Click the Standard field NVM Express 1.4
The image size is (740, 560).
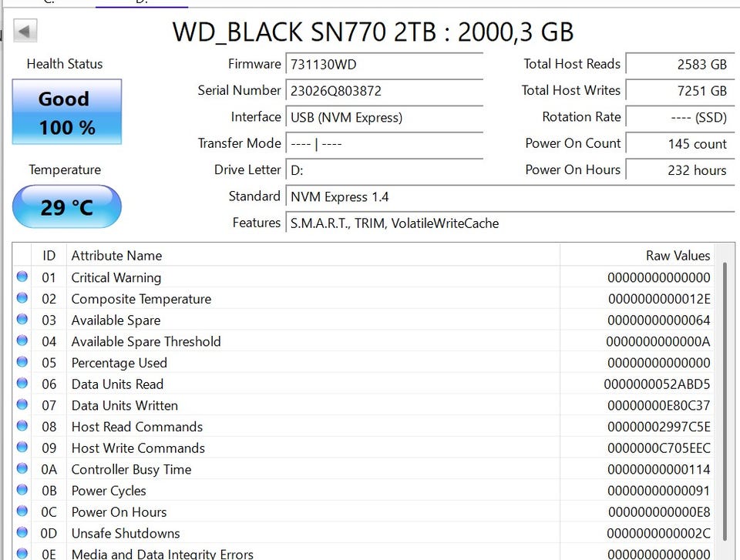(x=510, y=196)
